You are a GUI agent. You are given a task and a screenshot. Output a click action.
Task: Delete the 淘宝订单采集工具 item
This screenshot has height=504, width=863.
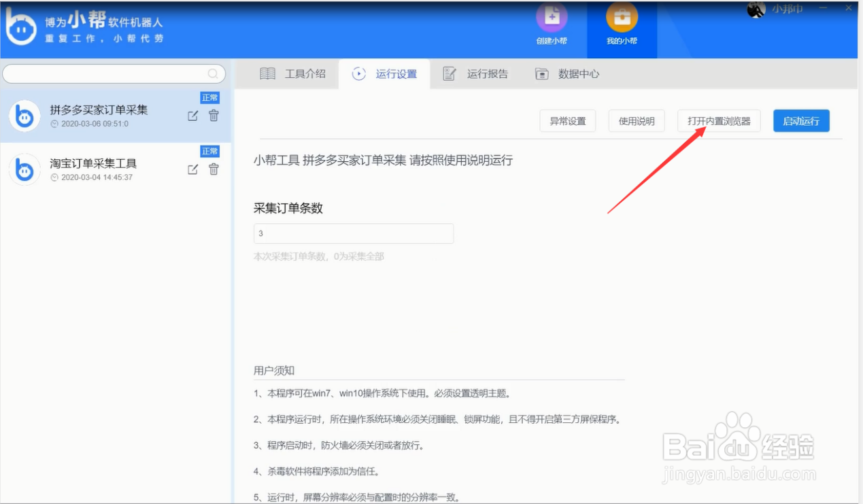click(214, 169)
